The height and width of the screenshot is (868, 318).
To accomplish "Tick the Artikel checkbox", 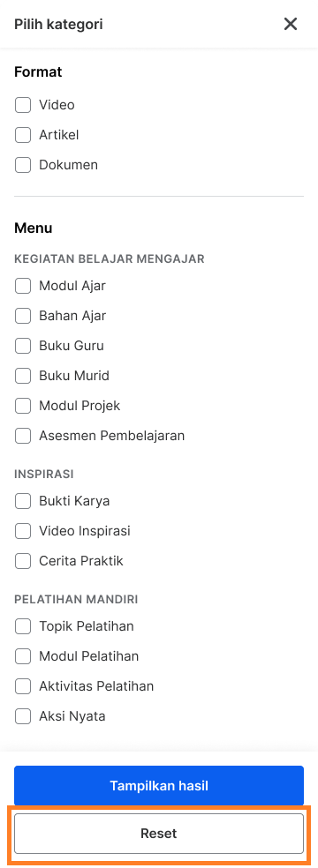I will [23, 134].
